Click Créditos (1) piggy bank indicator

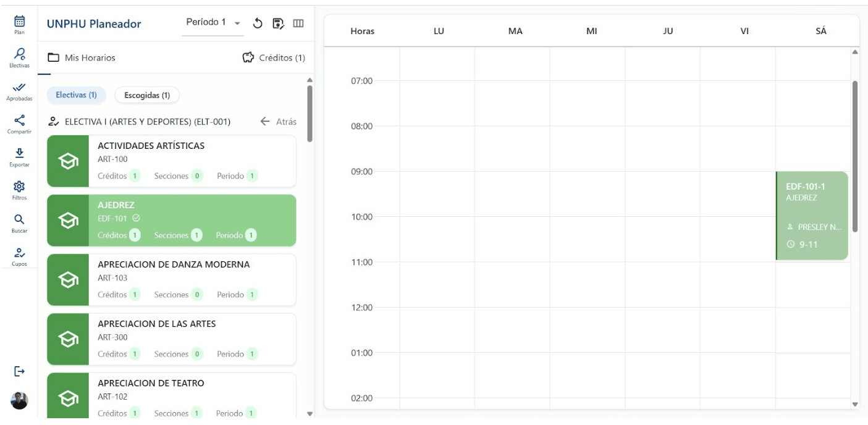274,57
